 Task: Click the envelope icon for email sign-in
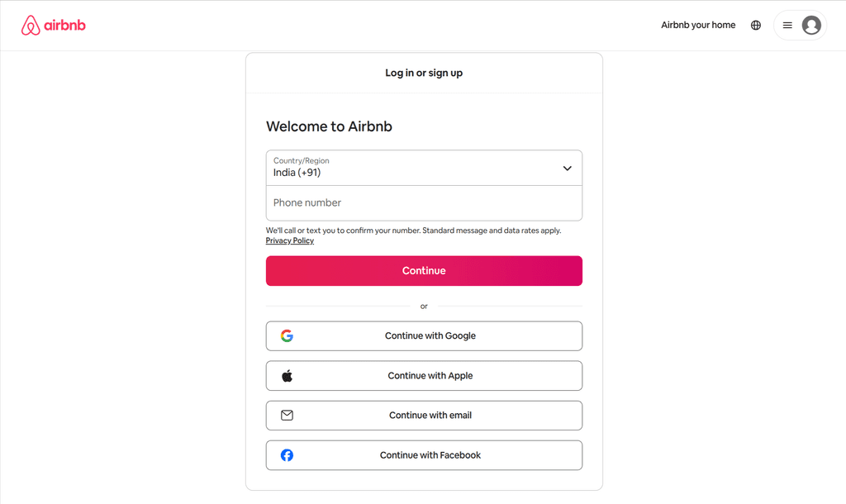pos(287,415)
